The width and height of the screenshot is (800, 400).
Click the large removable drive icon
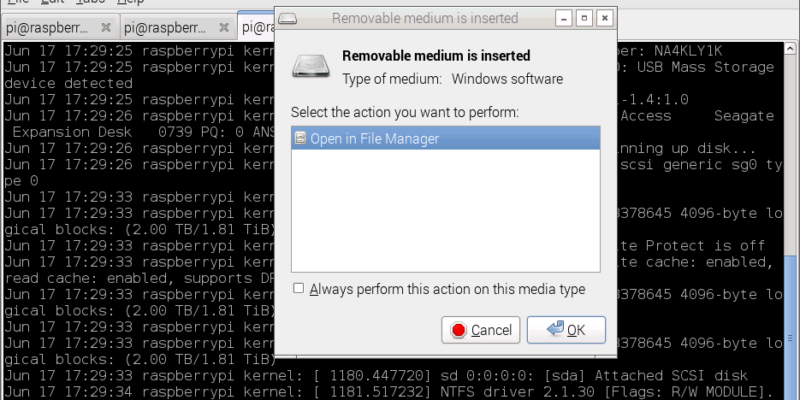tap(310, 66)
